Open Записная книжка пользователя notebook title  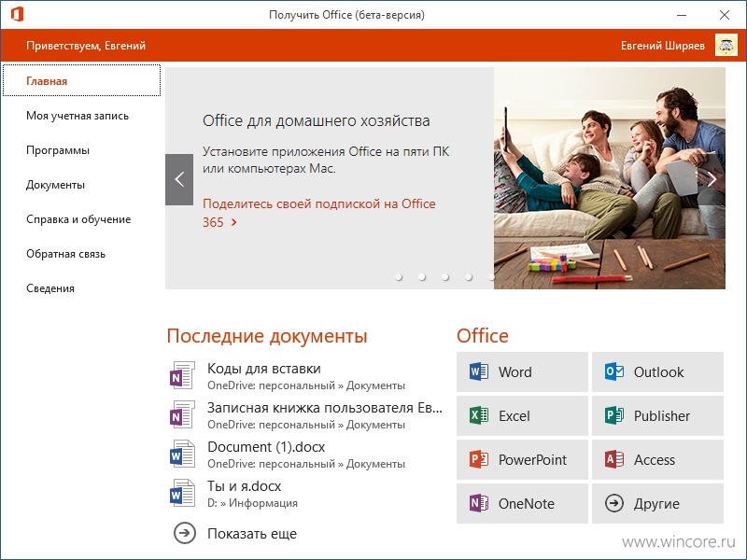(x=325, y=408)
